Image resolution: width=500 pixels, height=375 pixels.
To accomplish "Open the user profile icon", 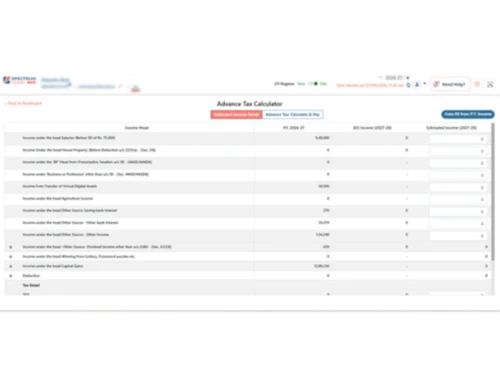I will (x=417, y=85).
